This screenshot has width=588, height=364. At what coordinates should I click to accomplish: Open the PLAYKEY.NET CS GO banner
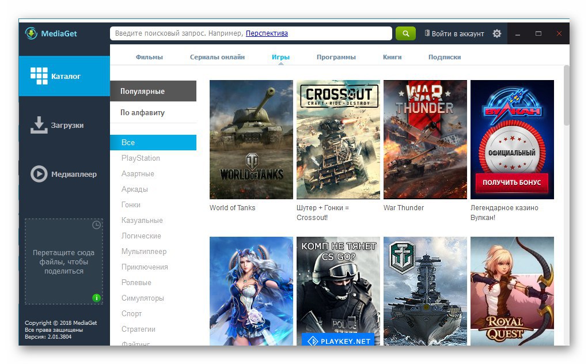coord(338,291)
